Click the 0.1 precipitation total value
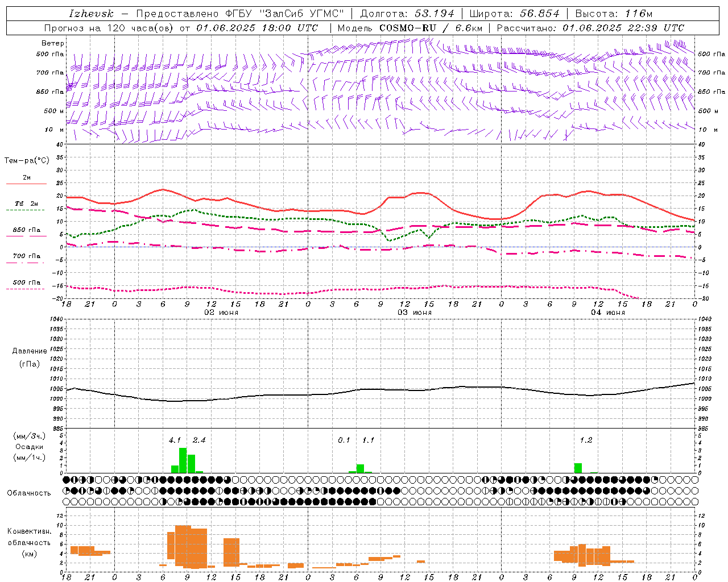Viewport: 728px width, 582px height. [344, 440]
